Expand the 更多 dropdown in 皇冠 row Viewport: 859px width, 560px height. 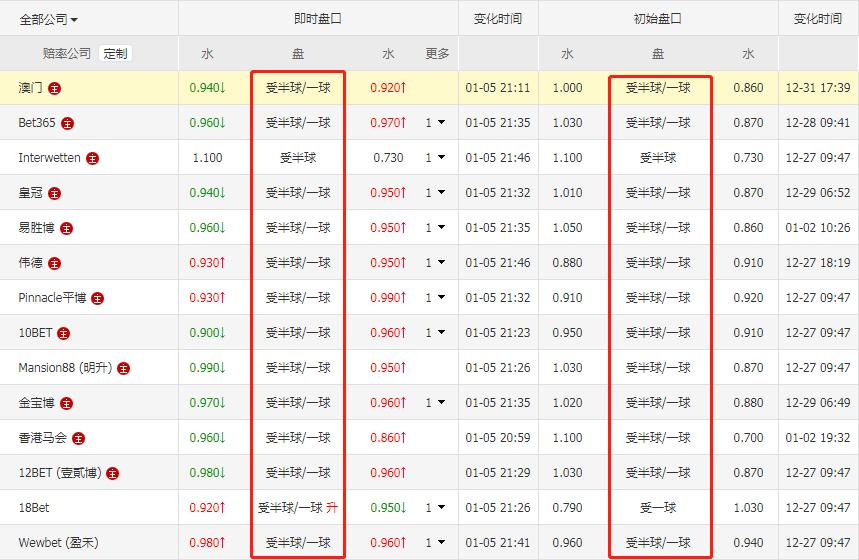[x=435, y=193]
